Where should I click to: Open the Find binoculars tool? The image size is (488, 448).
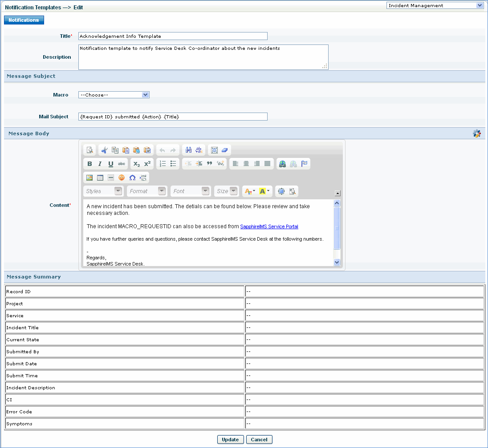[x=188, y=150]
